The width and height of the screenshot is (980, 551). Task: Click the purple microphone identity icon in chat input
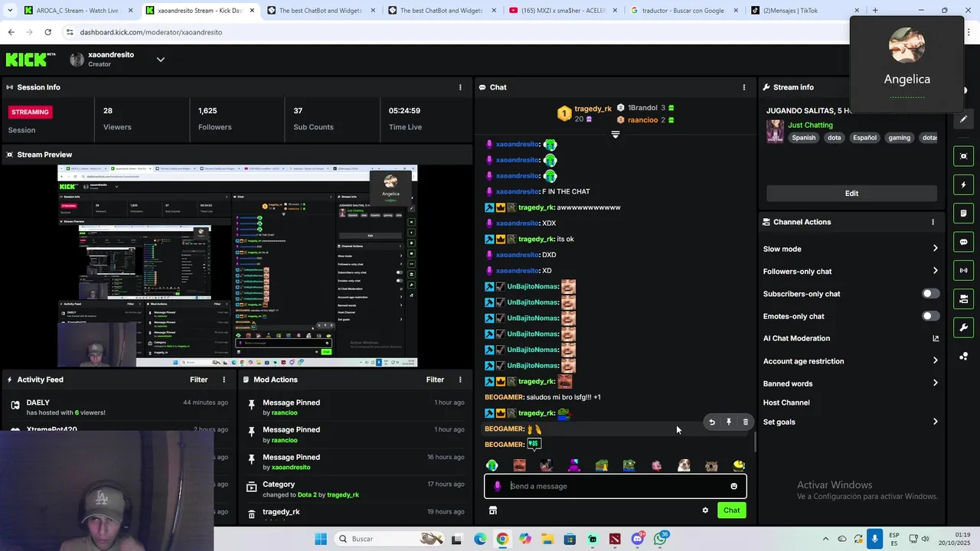pyautogui.click(x=498, y=486)
